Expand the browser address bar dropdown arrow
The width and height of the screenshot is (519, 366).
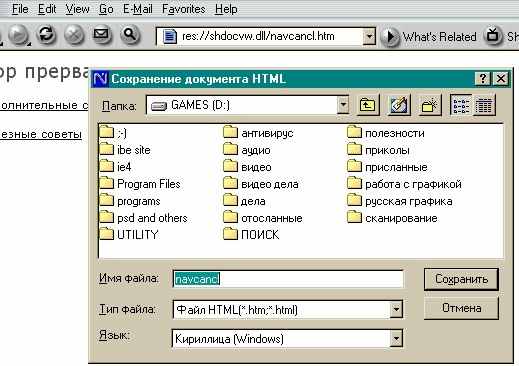click(369, 36)
